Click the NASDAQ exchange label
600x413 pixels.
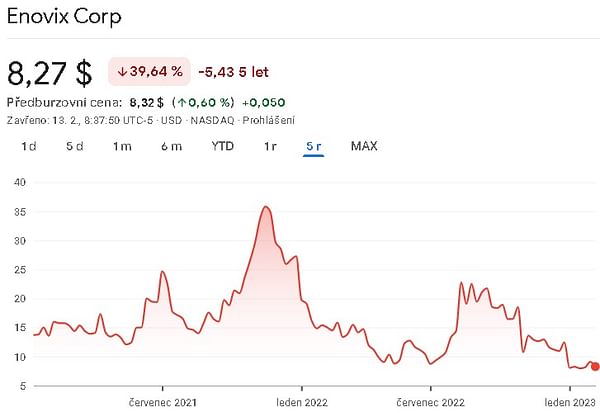pyautogui.click(x=212, y=121)
